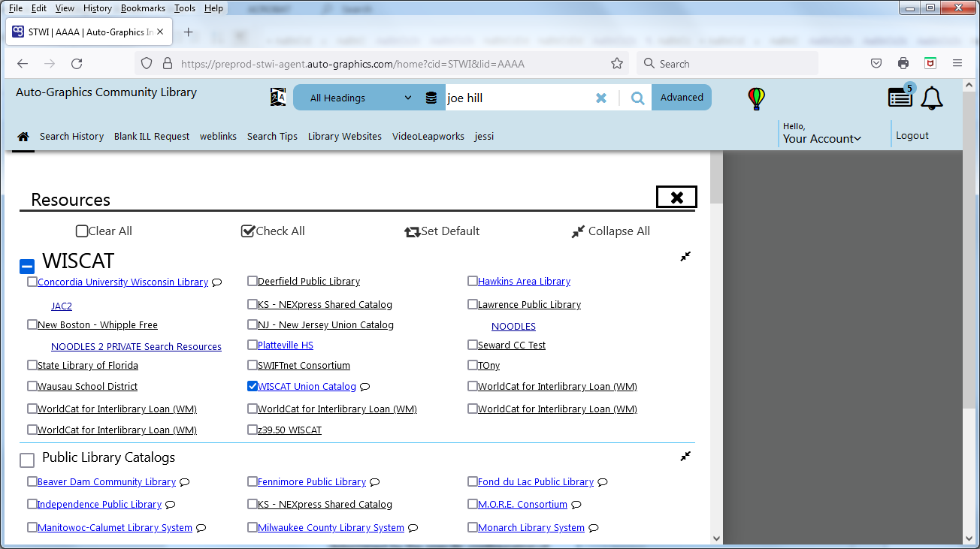Click comment icon beside Monarch Library System
980x549 pixels.
pos(593,528)
